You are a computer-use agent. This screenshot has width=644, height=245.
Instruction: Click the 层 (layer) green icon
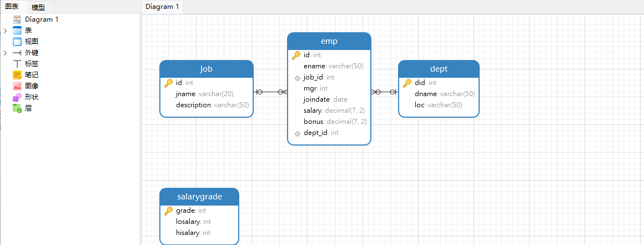tap(17, 108)
